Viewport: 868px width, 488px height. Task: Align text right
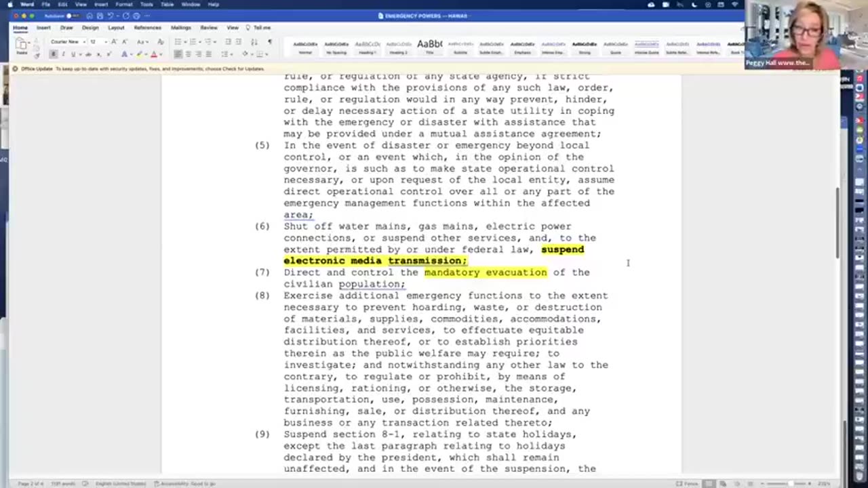click(x=198, y=54)
